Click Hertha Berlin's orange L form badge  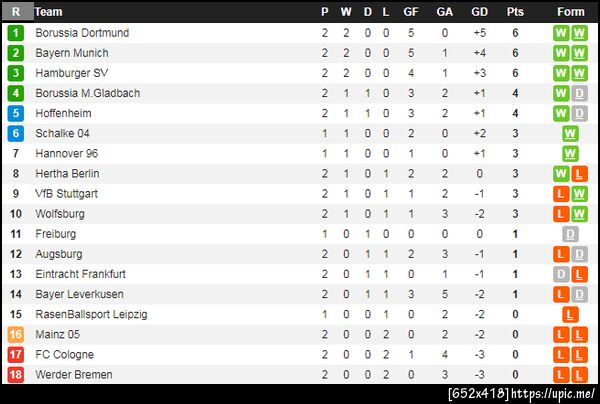(x=579, y=174)
